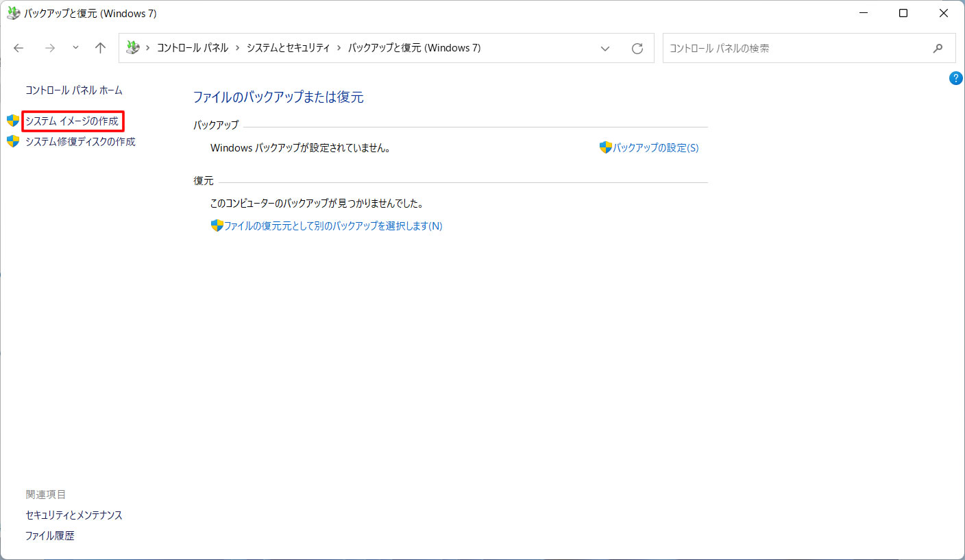Open the address bar history dropdown
965x560 pixels.
pyautogui.click(x=605, y=49)
